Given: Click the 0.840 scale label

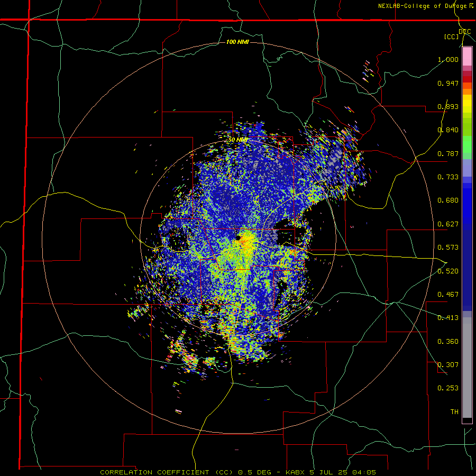Looking at the screenshot, I should [448, 130].
